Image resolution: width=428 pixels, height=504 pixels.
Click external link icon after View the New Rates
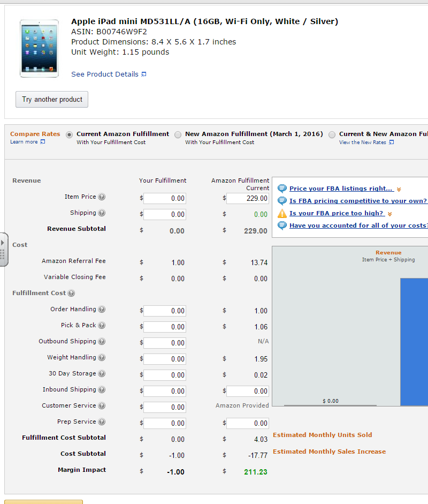pyautogui.click(x=391, y=142)
